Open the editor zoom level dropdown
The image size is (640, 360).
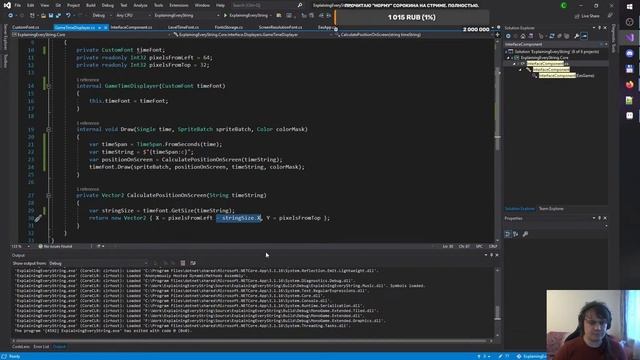pyautogui.click(x=20, y=247)
